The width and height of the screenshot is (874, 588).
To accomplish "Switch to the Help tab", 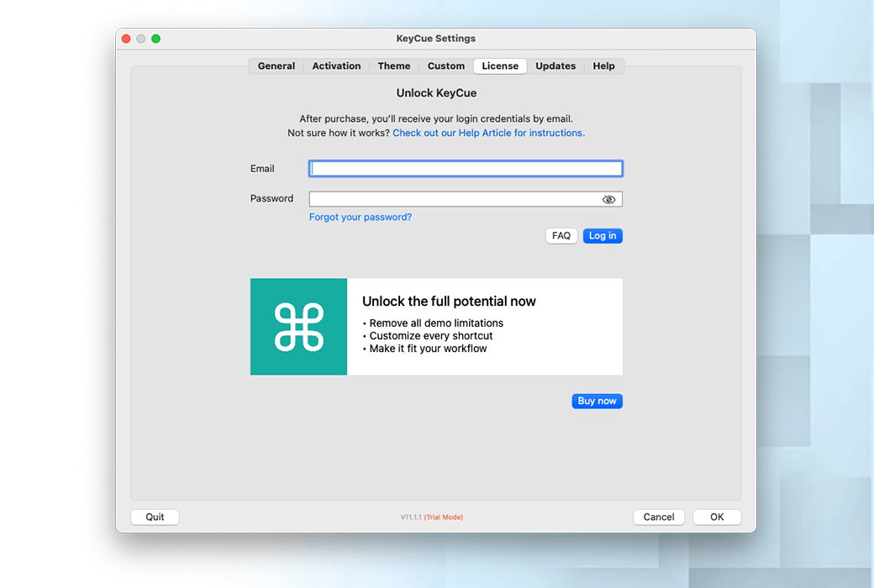I will click(603, 66).
